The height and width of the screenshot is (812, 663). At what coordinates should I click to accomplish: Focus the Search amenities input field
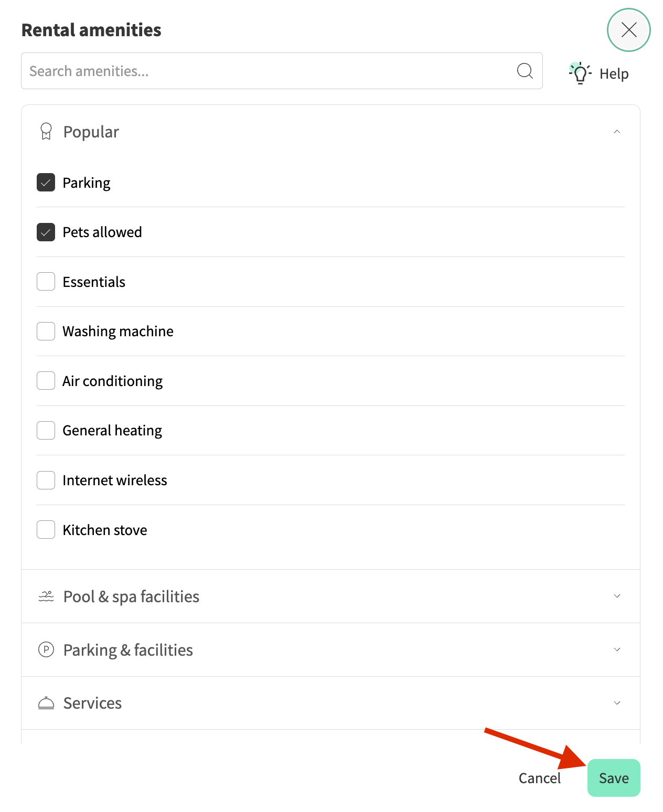(282, 71)
